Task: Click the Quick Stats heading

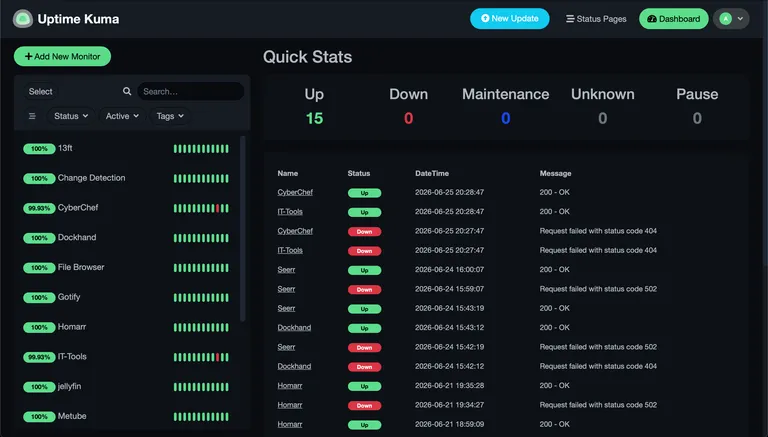Action: click(307, 57)
